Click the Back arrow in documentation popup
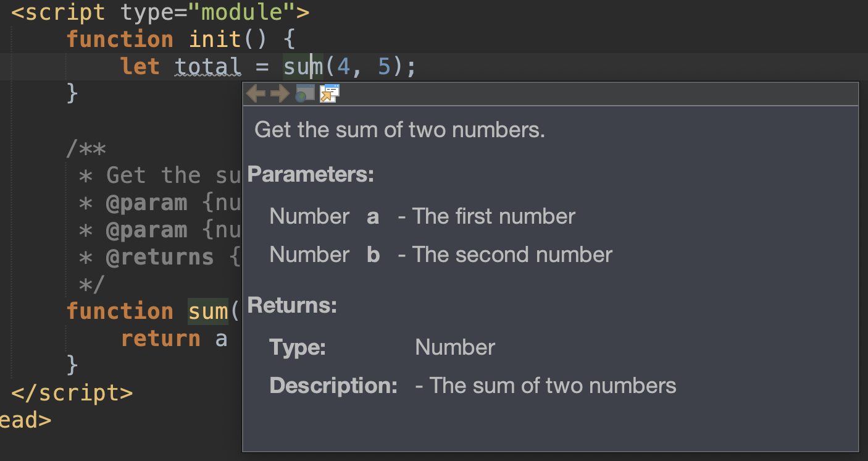Image resolution: width=868 pixels, height=461 pixels. 256,94
